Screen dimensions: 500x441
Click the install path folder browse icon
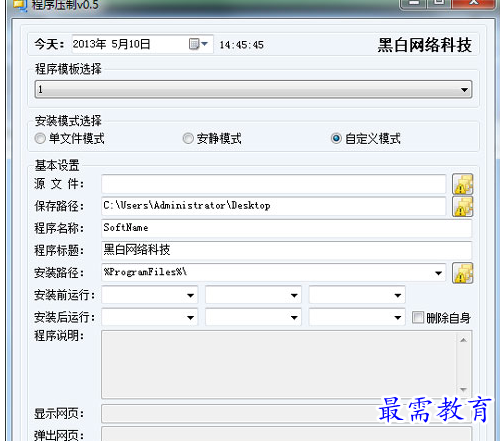(x=462, y=273)
